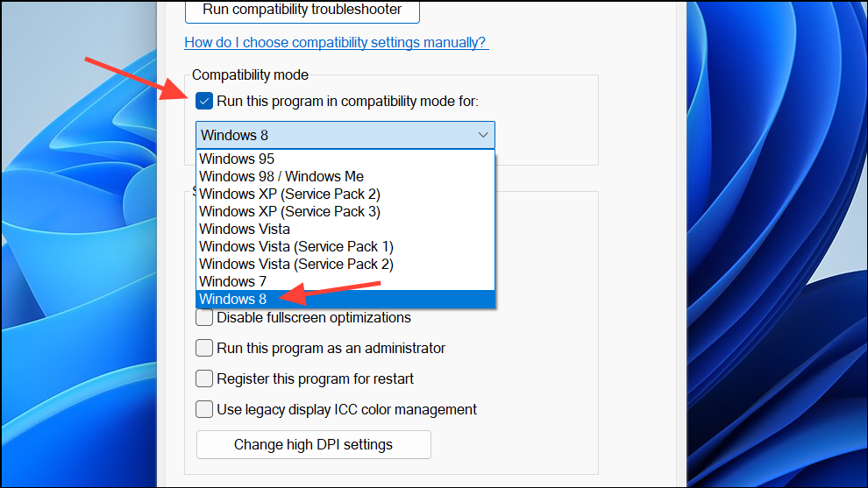Select Windows 95 from the list
The width and height of the screenshot is (868, 488).
[x=237, y=159]
